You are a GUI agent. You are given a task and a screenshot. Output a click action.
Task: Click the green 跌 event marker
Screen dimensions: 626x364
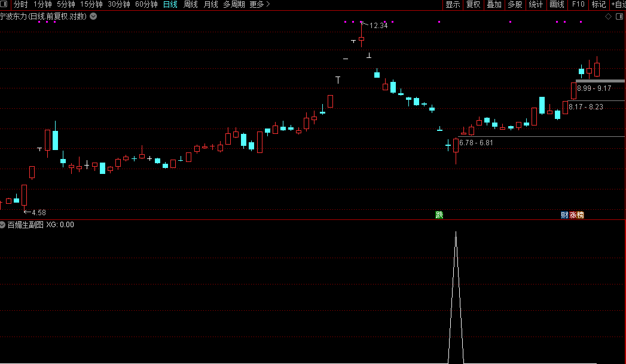click(439, 215)
